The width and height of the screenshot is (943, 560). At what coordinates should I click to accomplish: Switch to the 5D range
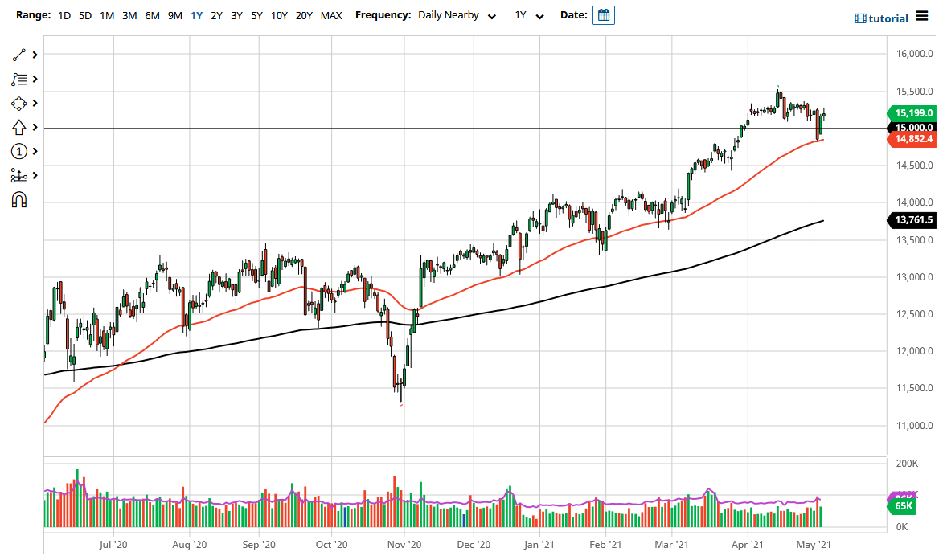[x=84, y=14]
